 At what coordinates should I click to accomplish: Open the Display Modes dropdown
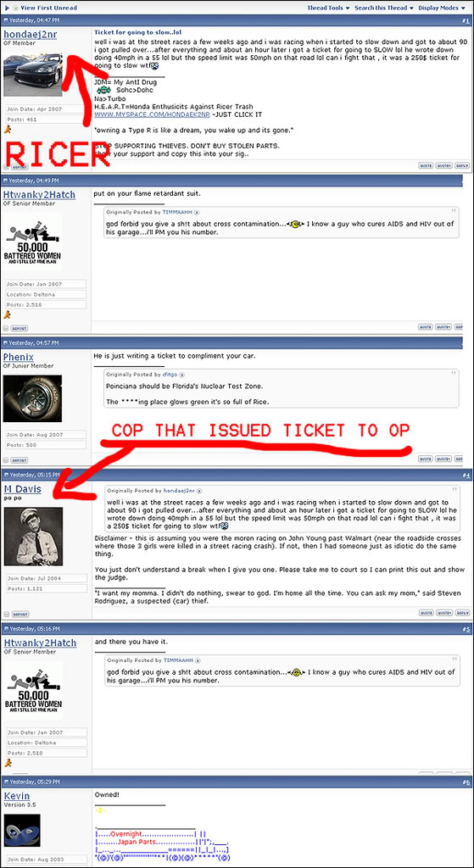click(442, 8)
